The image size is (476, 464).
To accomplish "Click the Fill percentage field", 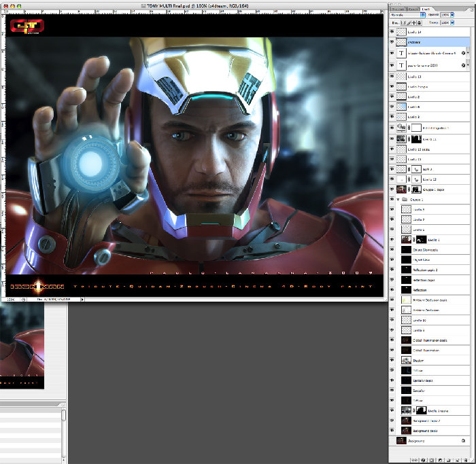I will [445, 22].
